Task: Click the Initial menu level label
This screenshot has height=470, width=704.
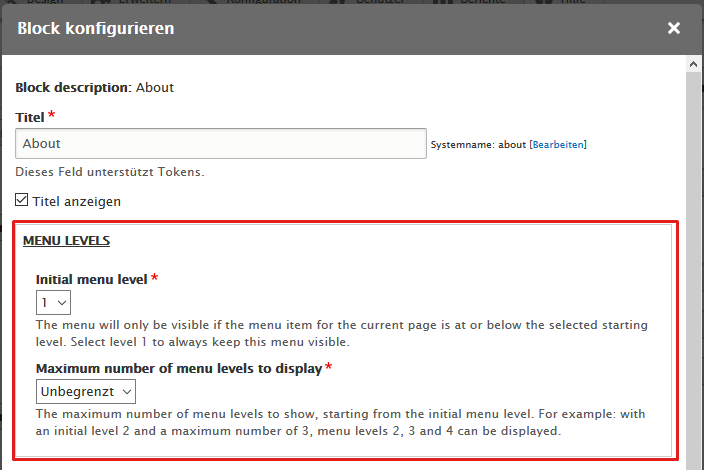Action: tap(92, 279)
